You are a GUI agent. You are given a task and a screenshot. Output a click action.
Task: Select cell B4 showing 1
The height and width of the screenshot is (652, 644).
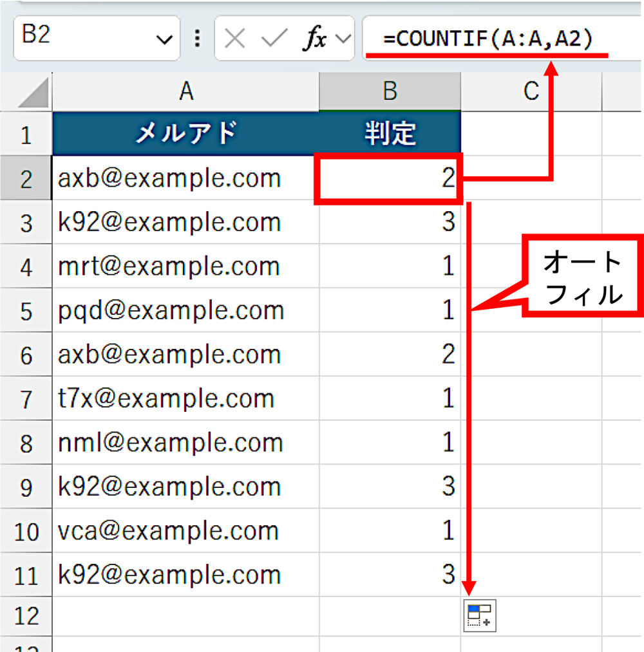tap(390, 266)
